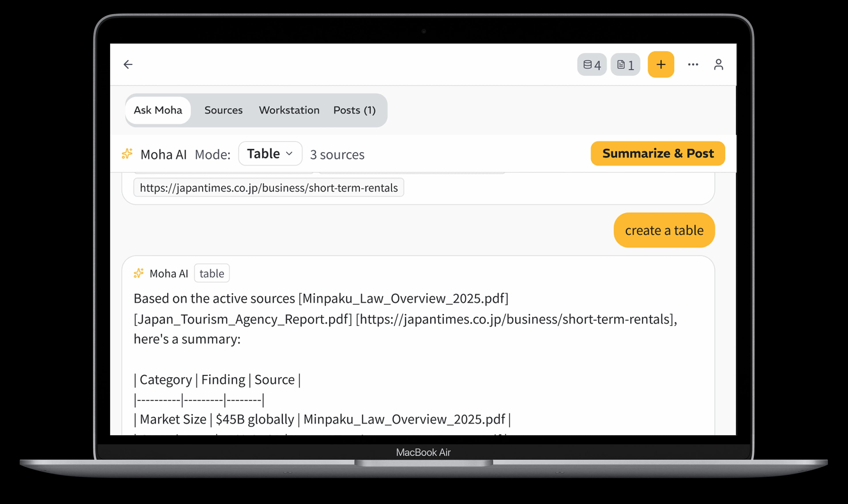
Task: Click the japantimes short-term-rentals URL chip
Action: [x=268, y=187]
